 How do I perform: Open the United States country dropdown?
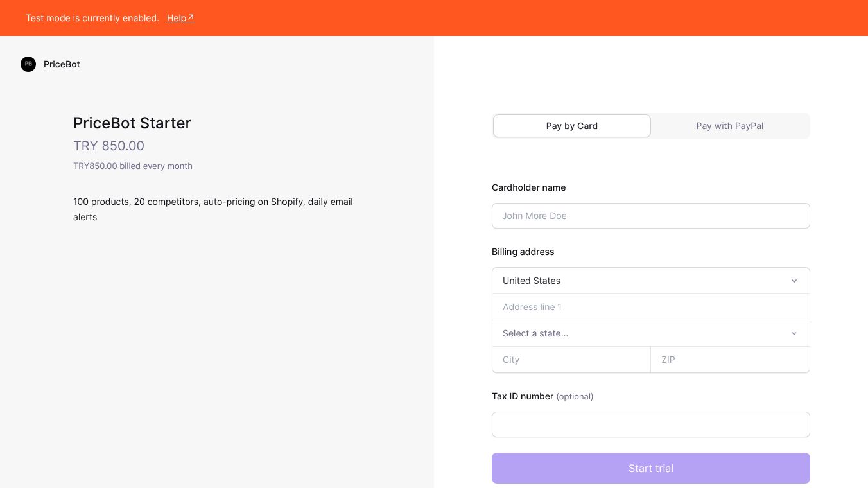(651, 281)
